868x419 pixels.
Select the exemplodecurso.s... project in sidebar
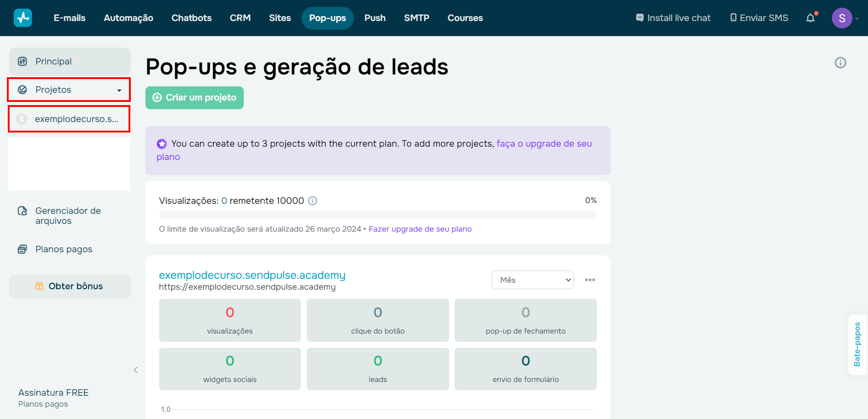click(x=69, y=119)
